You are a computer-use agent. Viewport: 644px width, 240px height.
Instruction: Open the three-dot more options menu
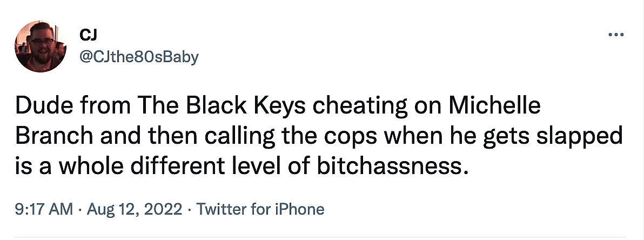(x=616, y=35)
